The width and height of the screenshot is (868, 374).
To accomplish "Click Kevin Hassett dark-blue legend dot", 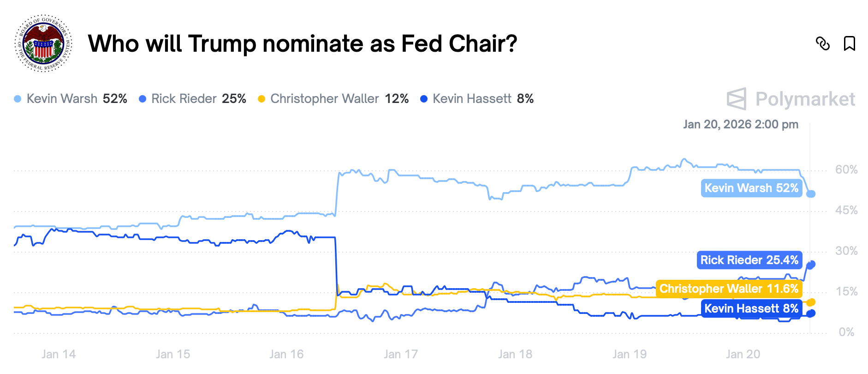I will pyautogui.click(x=424, y=99).
